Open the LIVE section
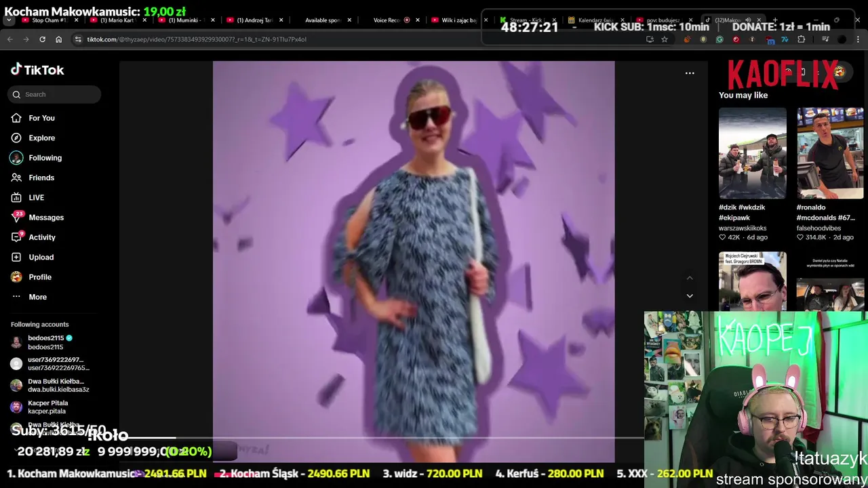868x488 pixels. (36, 197)
